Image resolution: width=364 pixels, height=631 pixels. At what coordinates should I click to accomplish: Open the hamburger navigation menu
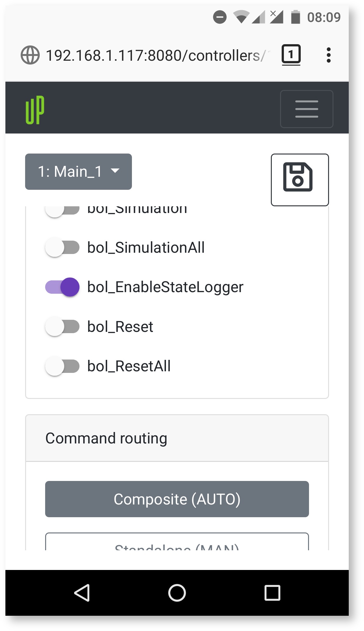tap(306, 109)
